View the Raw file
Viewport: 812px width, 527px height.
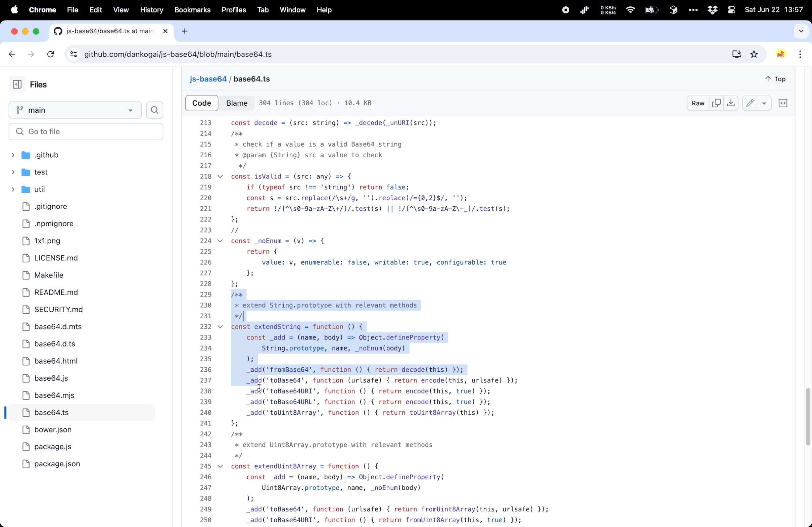pos(698,103)
